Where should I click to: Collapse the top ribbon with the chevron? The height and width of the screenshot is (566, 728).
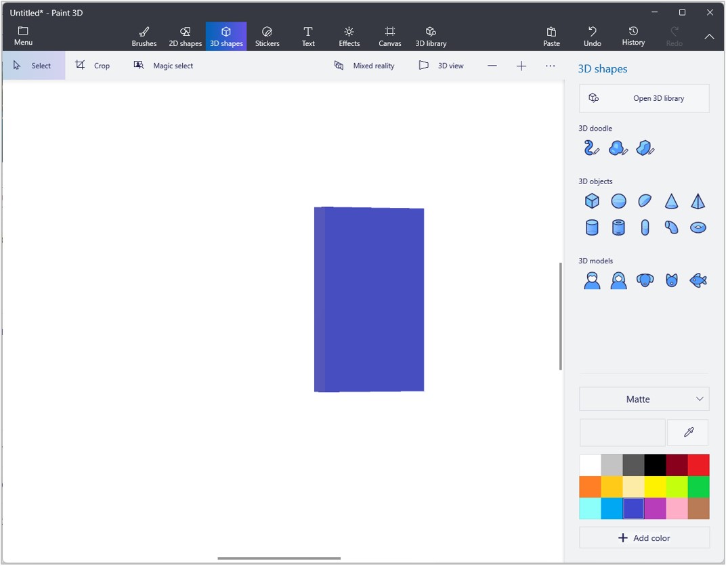pyautogui.click(x=709, y=37)
